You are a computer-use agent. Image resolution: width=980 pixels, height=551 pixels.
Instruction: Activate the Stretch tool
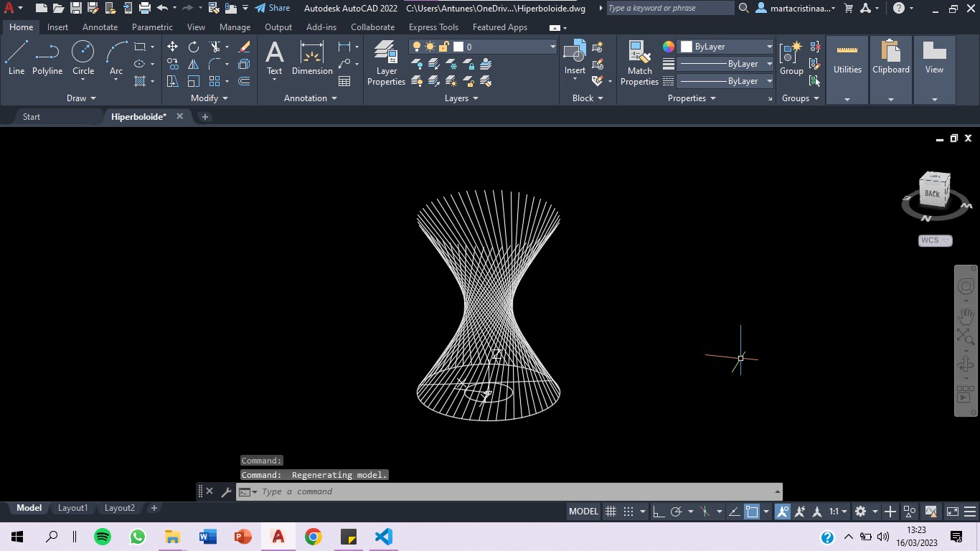pos(173,81)
